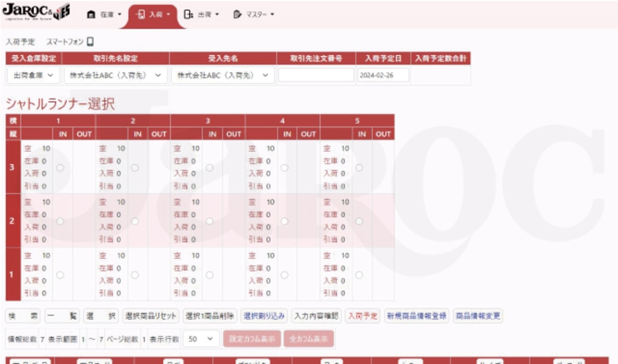The height and width of the screenshot is (364, 618).
Task: Open the 在庫 warehouse icon menu
Action: 92,14
